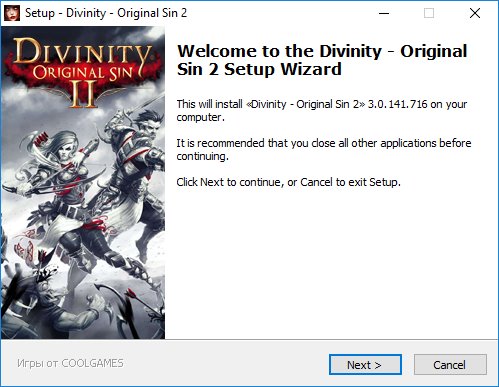Click the "Welcome to the Divinity" heading
This screenshot has height=387, width=499.
[x=279, y=51]
